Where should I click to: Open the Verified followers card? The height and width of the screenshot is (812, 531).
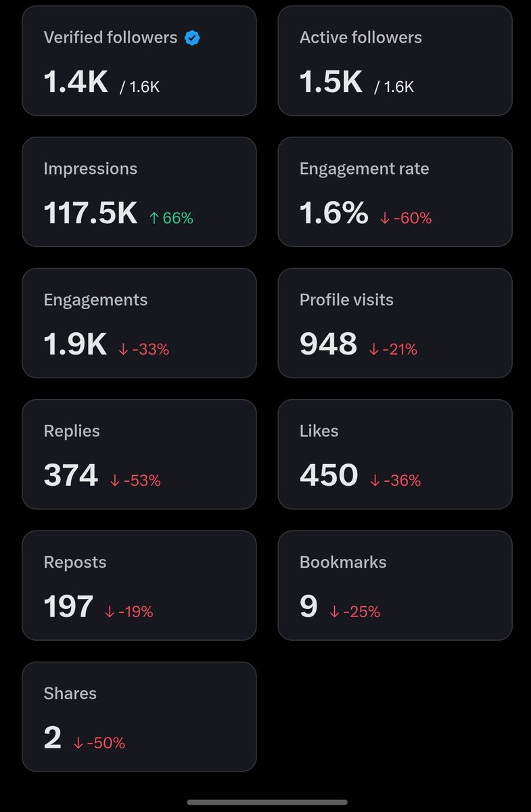coord(139,61)
